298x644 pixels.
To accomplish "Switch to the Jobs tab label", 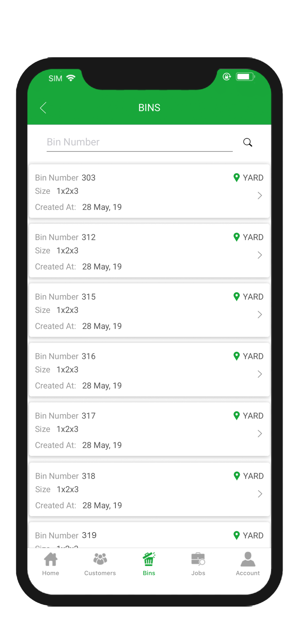I will pos(198,573).
